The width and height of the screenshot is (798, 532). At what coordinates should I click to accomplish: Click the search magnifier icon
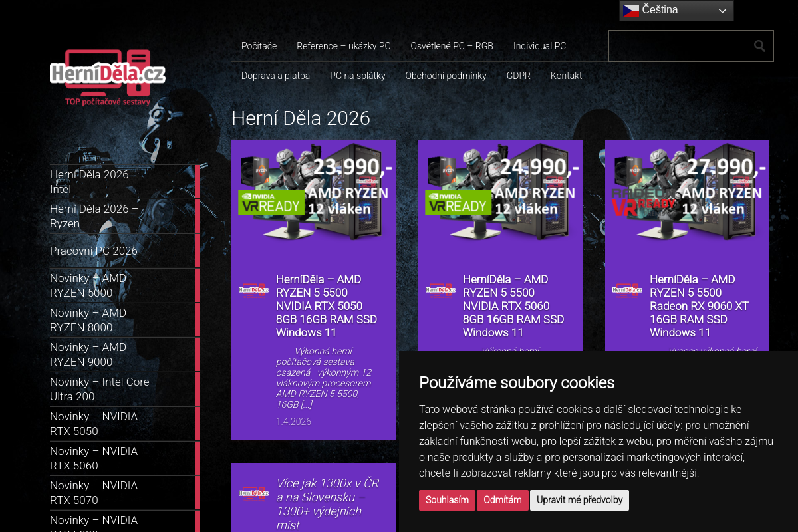click(x=759, y=46)
